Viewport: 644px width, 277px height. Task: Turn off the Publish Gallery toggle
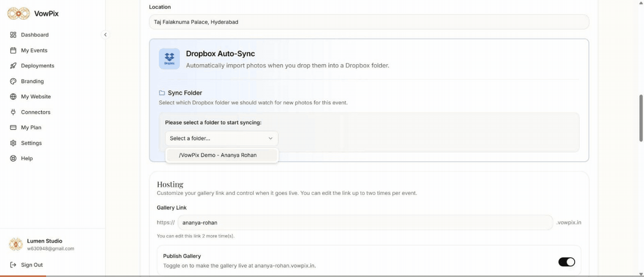[567, 261]
